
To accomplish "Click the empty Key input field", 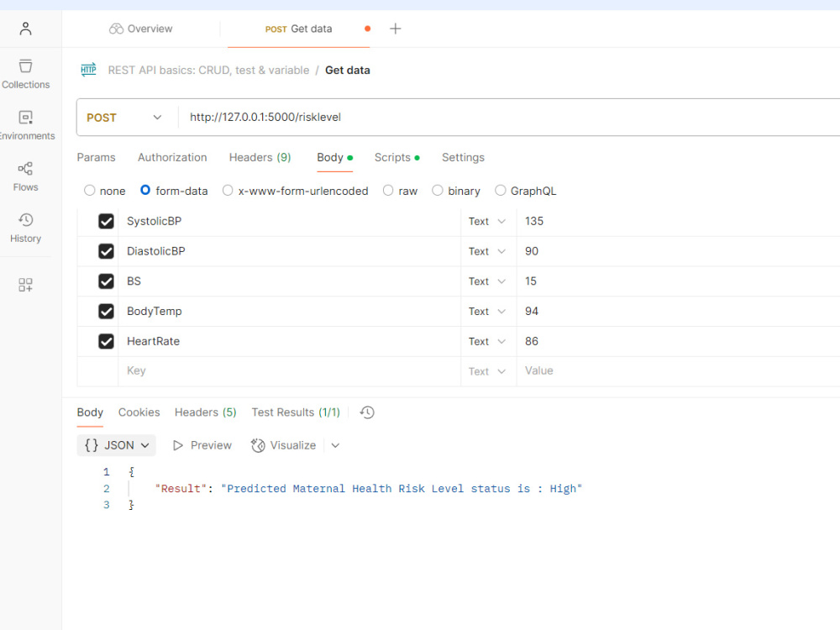I will [x=289, y=371].
